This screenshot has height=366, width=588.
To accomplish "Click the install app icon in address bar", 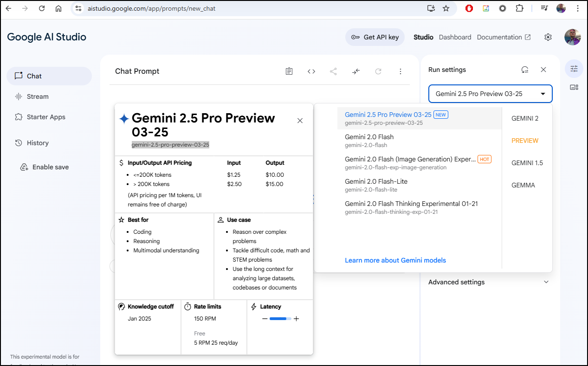I will tap(431, 8).
